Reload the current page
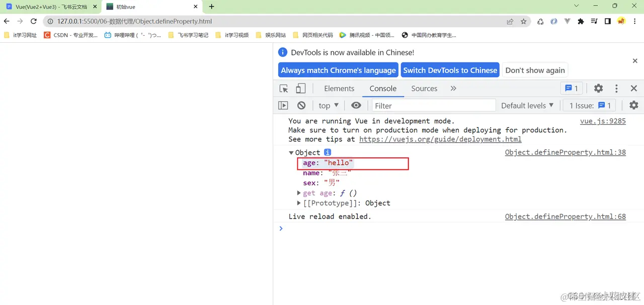Image resolution: width=644 pixels, height=305 pixels. tap(34, 21)
